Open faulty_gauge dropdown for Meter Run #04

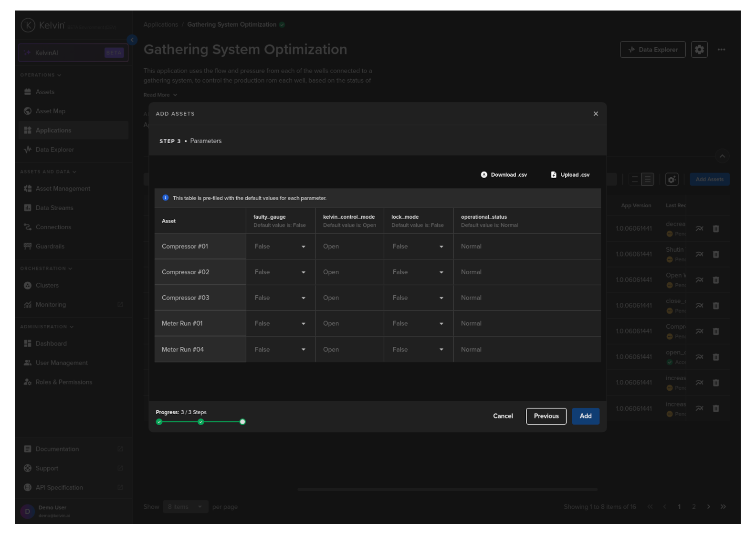click(281, 350)
